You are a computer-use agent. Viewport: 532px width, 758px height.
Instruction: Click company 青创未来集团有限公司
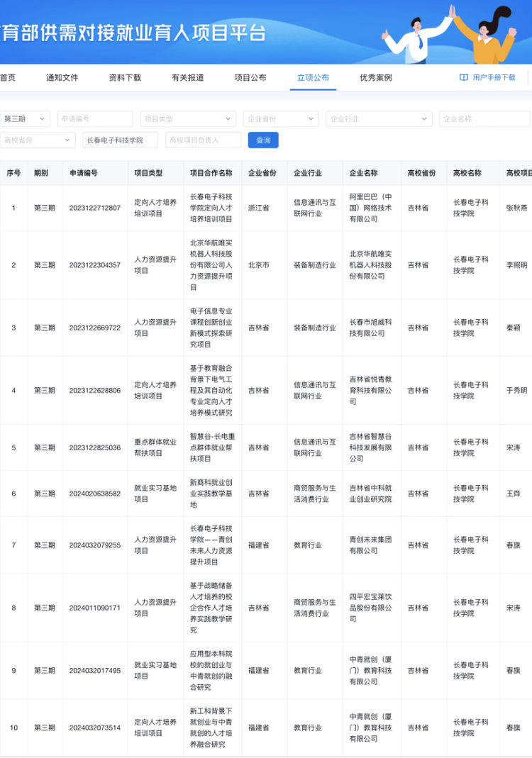click(371, 545)
